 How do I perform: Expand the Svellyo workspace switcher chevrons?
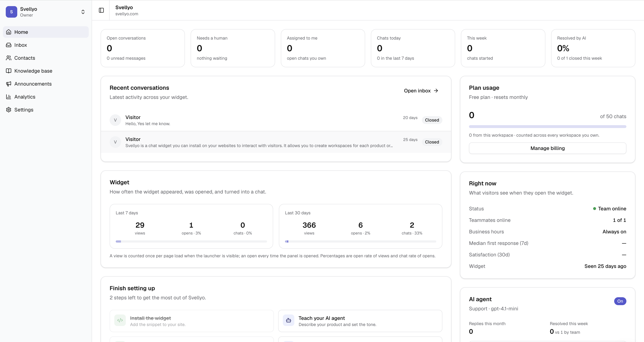click(83, 12)
